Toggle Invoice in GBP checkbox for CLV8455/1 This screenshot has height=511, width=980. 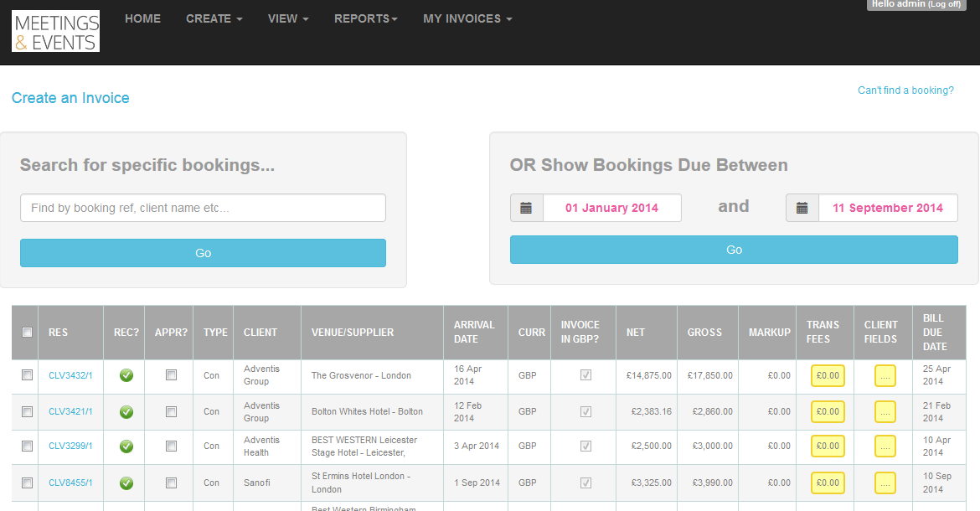pos(585,483)
